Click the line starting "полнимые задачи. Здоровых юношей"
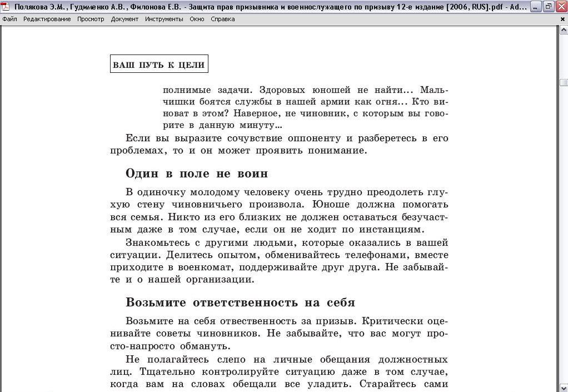 click(x=306, y=90)
